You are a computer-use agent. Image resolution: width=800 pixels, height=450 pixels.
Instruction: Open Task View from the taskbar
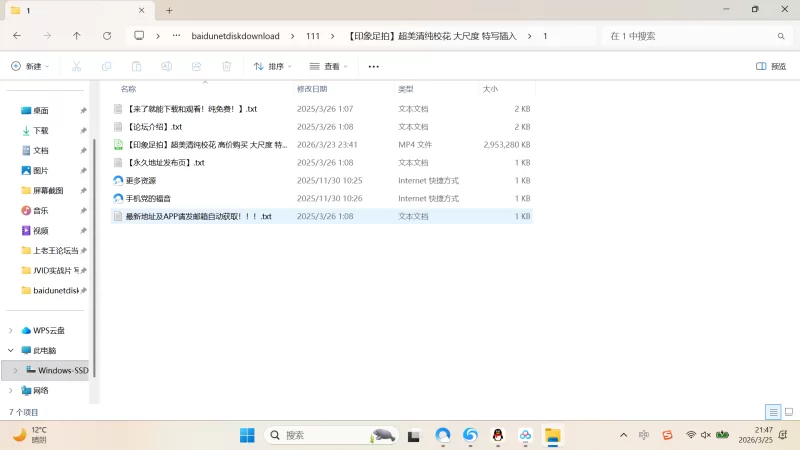(413, 436)
